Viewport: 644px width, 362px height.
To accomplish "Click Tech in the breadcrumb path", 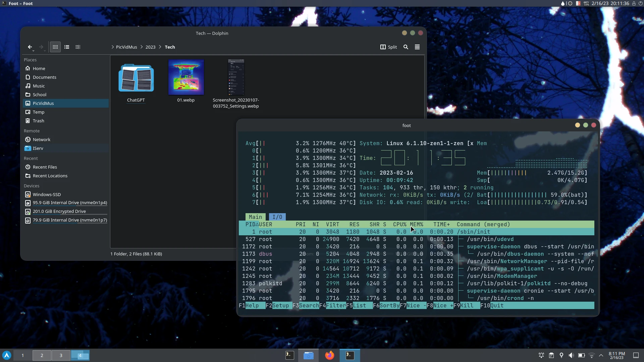I will pos(170,47).
